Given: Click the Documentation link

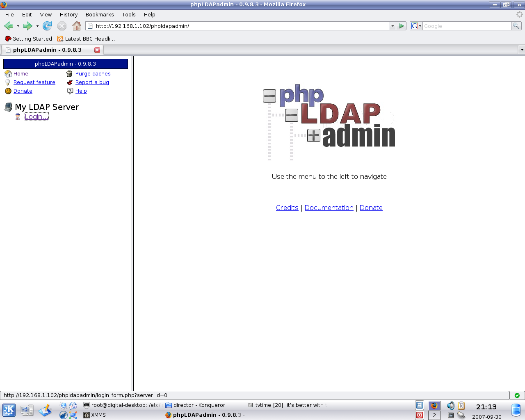Looking at the screenshot, I should (329, 208).
